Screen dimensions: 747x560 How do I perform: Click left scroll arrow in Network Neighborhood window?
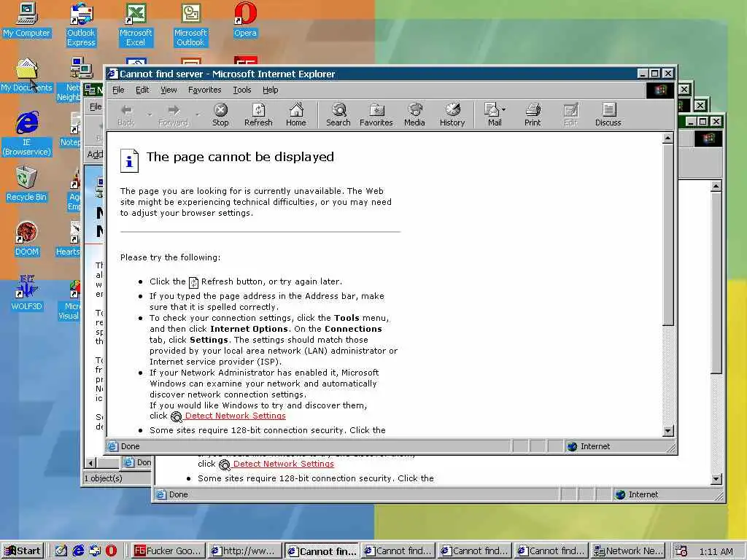tap(90, 462)
